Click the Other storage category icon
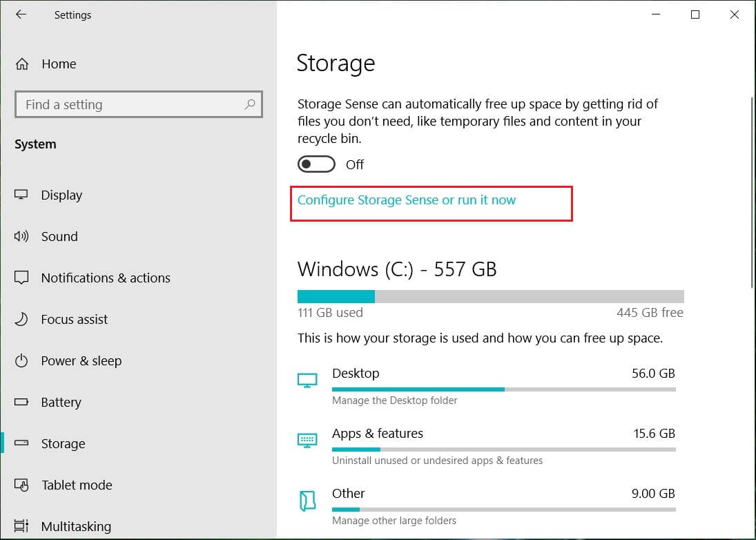The image size is (756, 540). click(x=307, y=501)
